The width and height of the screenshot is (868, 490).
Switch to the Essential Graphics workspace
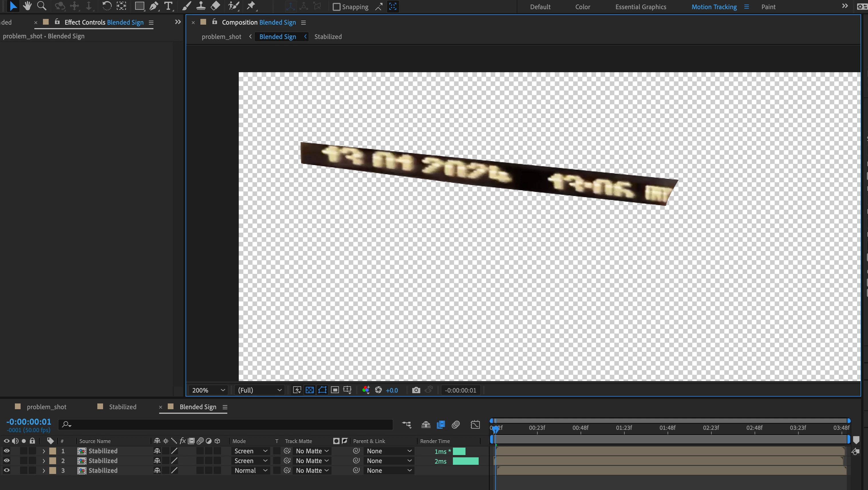point(641,7)
